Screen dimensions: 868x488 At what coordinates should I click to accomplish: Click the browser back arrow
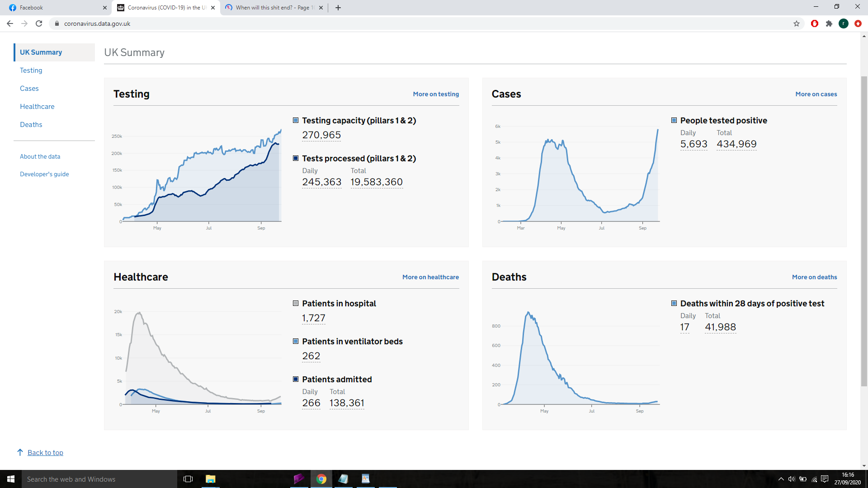(x=10, y=23)
